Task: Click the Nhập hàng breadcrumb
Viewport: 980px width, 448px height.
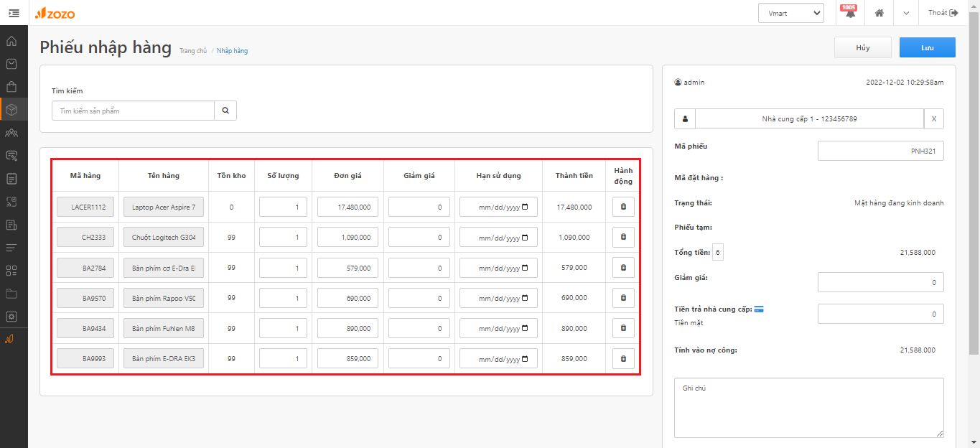Action: click(233, 51)
